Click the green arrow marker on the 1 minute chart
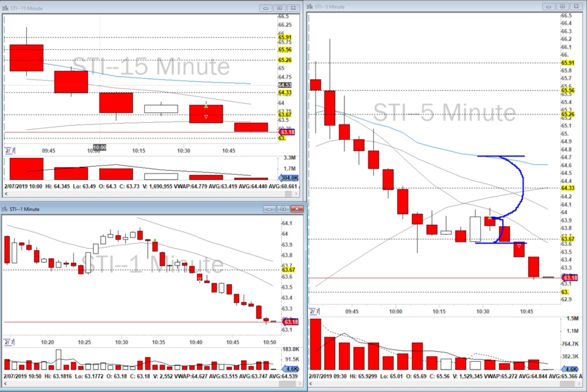Viewport: 587px width, 392px height. pyautogui.click(x=154, y=241)
